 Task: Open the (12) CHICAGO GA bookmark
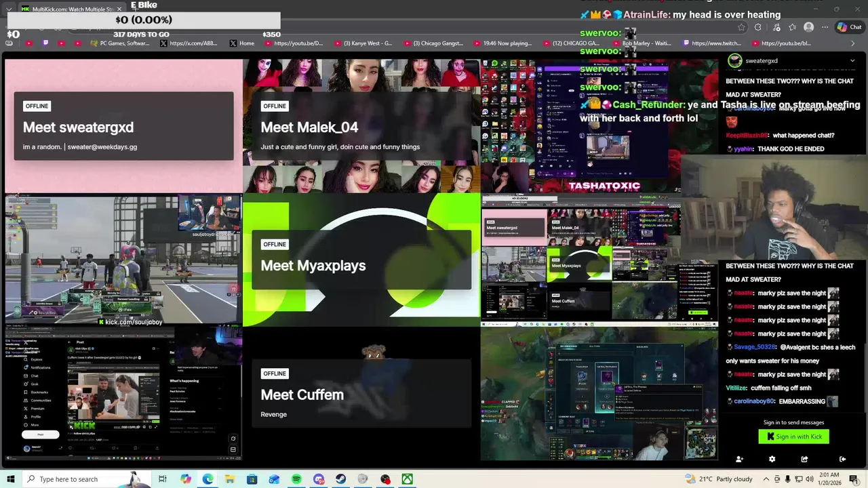(570, 43)
